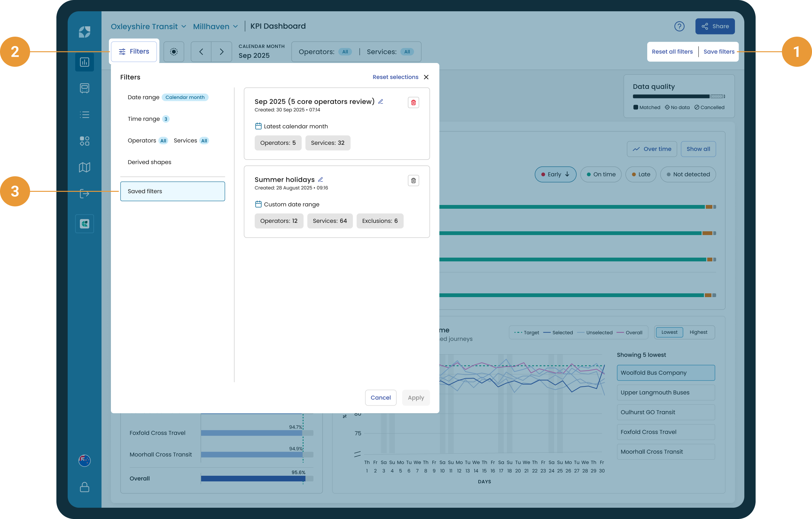Screen dimensions: 812x519
Task: Click the Overall 95.6% bar
Action: pos(253,479)
